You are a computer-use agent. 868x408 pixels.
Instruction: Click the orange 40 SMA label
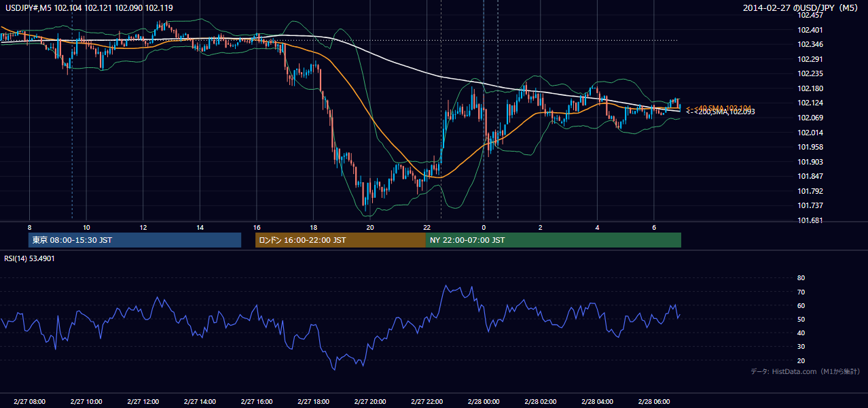(x=719, y=107)
